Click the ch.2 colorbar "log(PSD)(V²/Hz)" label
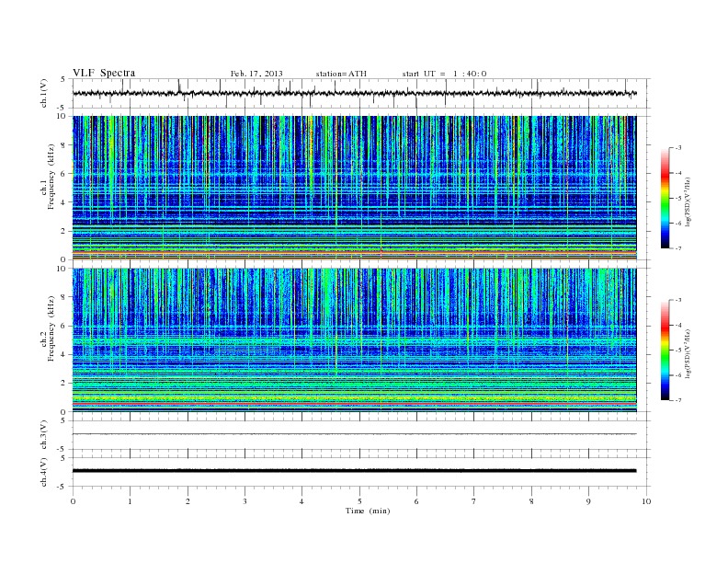This screenshot has height=563, width=728. click(x=688, y=353)
